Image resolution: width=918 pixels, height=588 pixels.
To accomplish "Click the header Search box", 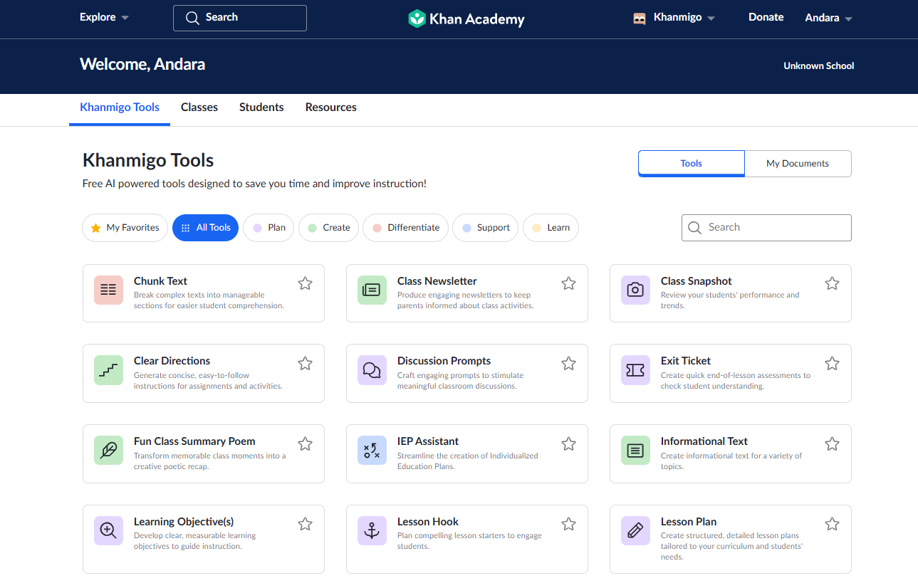I will point(240,18).
